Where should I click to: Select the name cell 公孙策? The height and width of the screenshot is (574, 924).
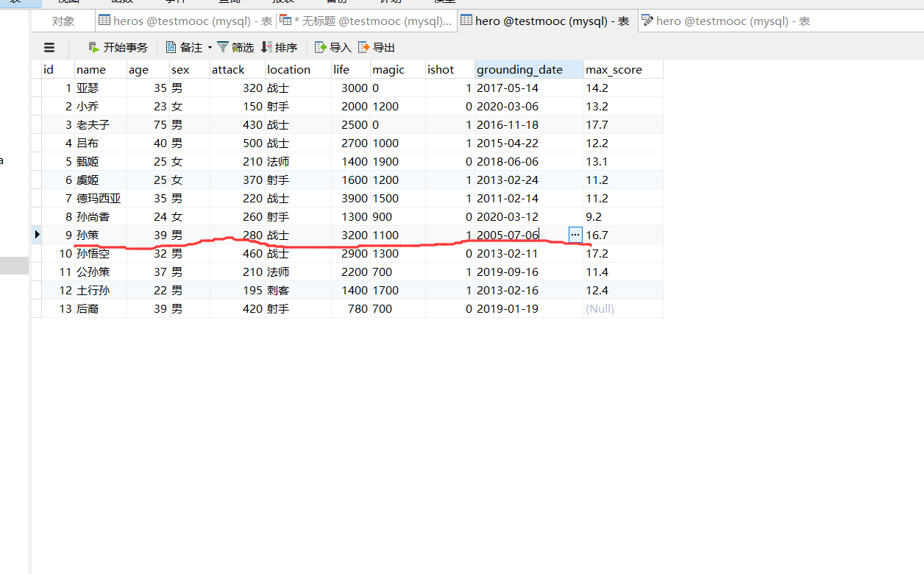point(101,272)
